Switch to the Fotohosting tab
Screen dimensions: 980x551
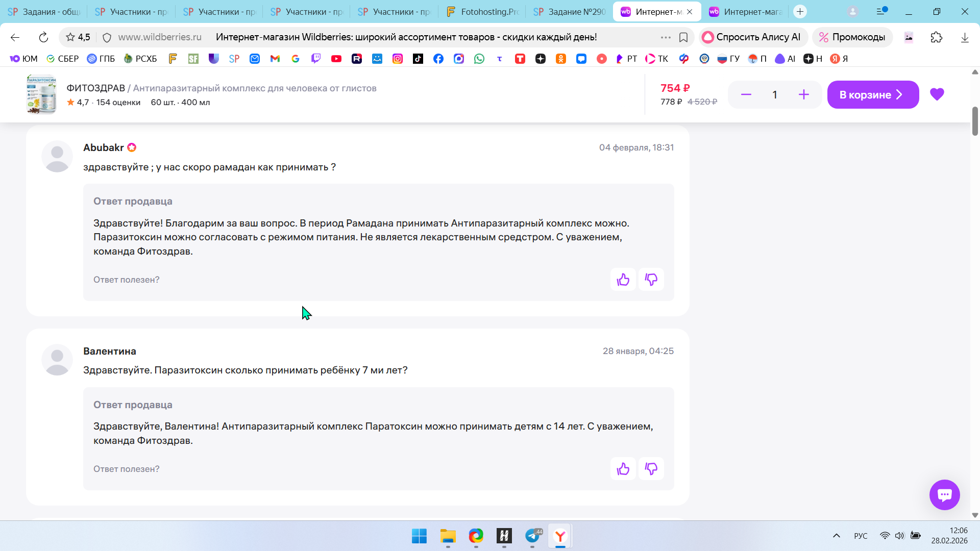(482, 12)
